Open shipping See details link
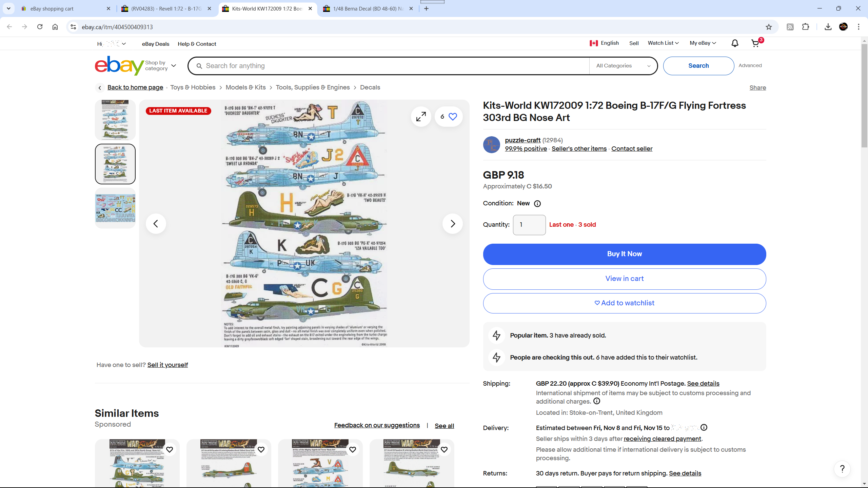Viewport: 868px width, 488px height. point(703,384)
